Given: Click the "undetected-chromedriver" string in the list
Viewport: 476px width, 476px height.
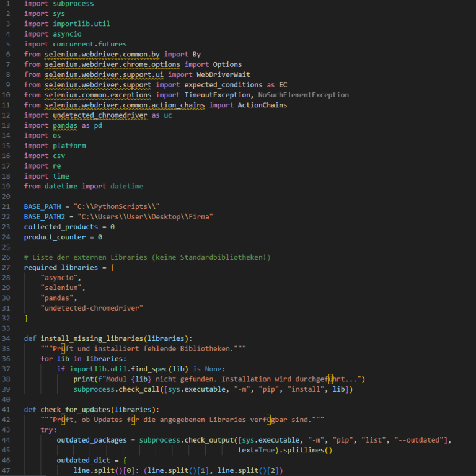Looking at the screenshot, I should click(92, 308).
